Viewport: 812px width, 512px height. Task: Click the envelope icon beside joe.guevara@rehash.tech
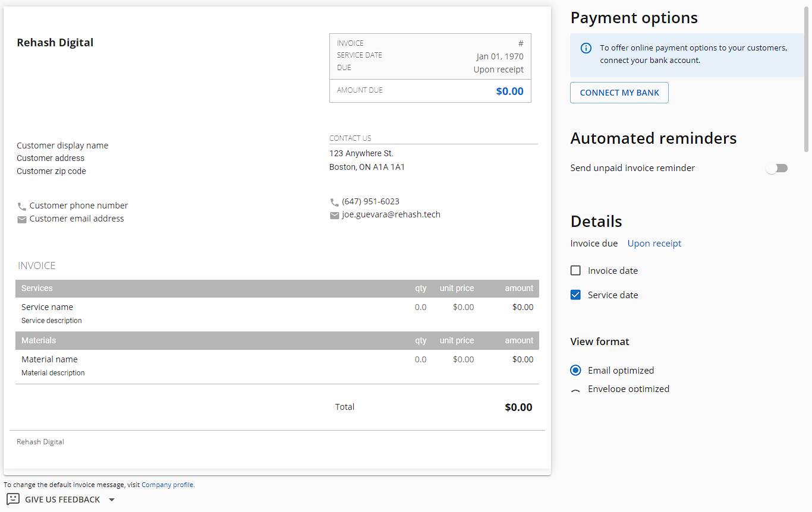(334, 215)
